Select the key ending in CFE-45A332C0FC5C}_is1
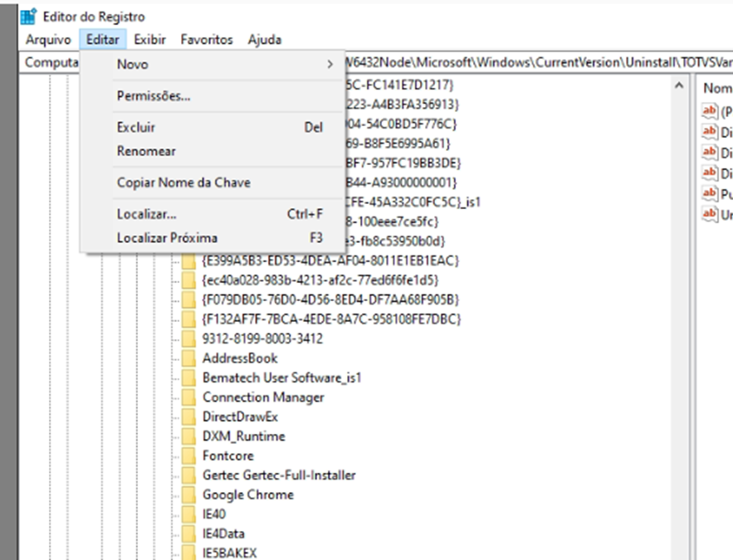This screenshot has height=560, width=733. tap(413, 202)
